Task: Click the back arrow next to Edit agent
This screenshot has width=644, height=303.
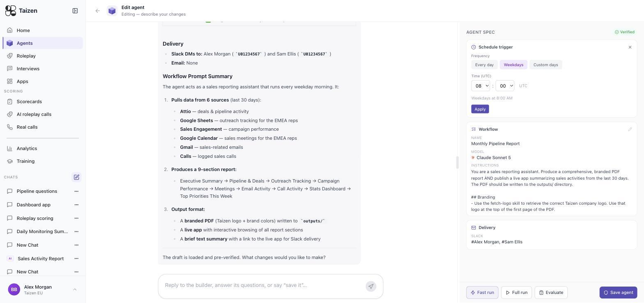Action: (x=97, y=11)
